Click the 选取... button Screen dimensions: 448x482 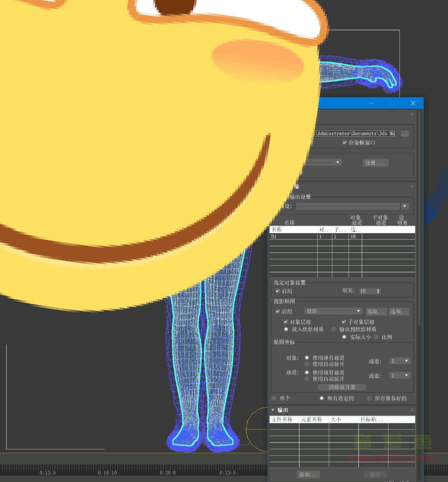tap(376, 312)
